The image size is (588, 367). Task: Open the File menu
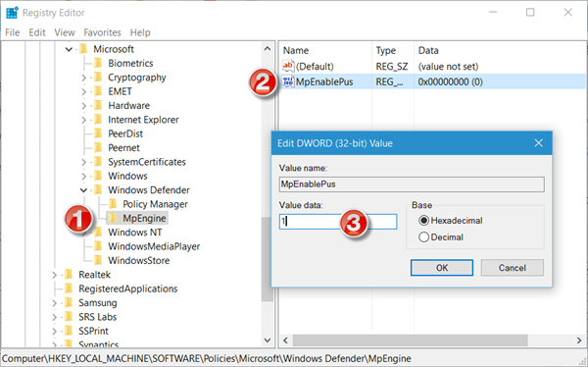click(x=13, y=32)
